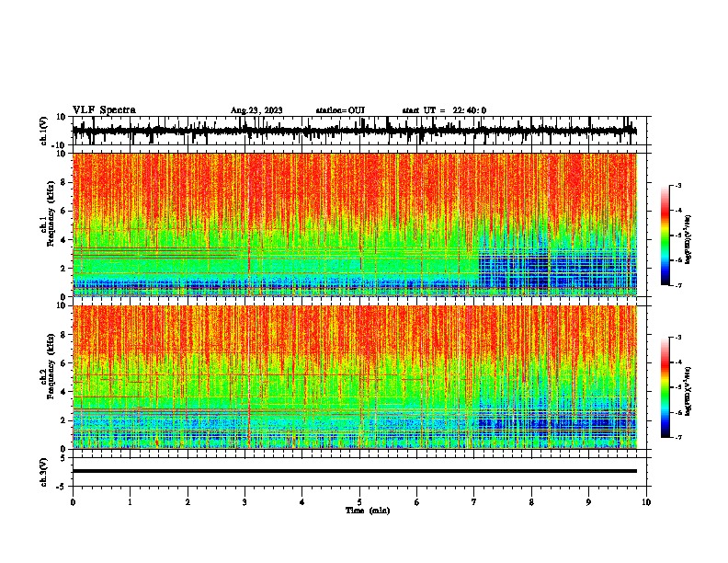
Task: Click the "-7" label below ch.2 color bar
Action: [x=678, y=438]
